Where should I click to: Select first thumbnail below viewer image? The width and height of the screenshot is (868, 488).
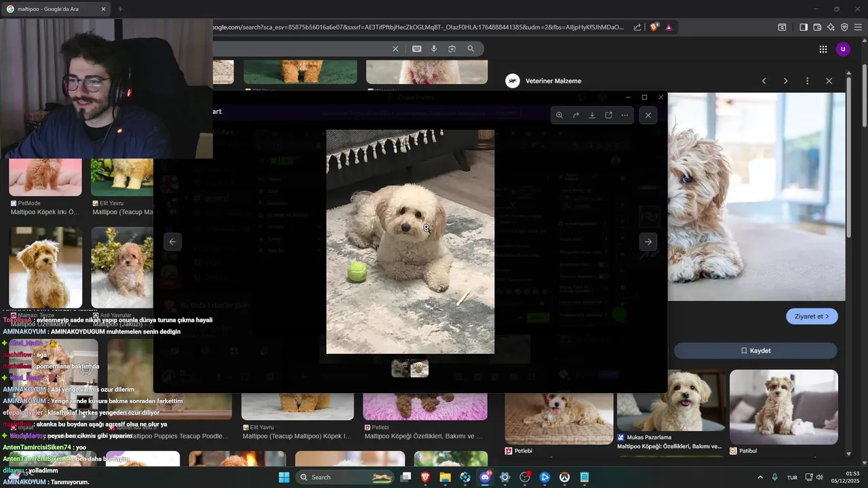click(400, 369)
